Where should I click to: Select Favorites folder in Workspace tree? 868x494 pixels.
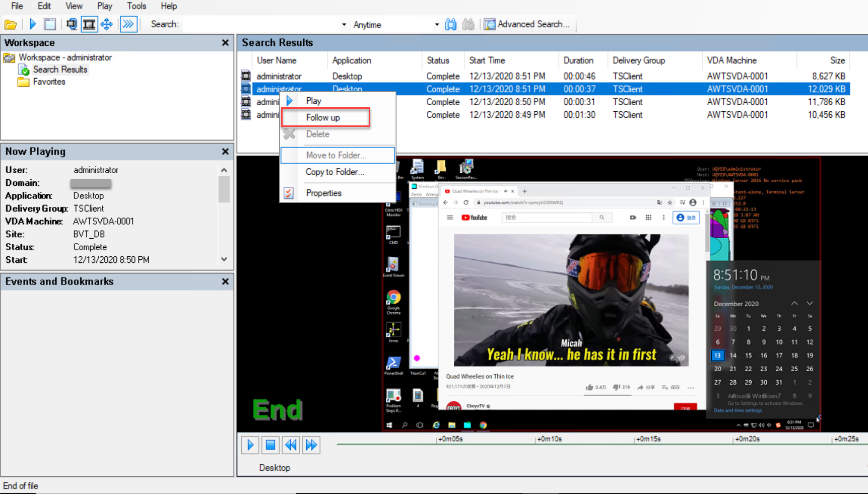tap(49, 82)
